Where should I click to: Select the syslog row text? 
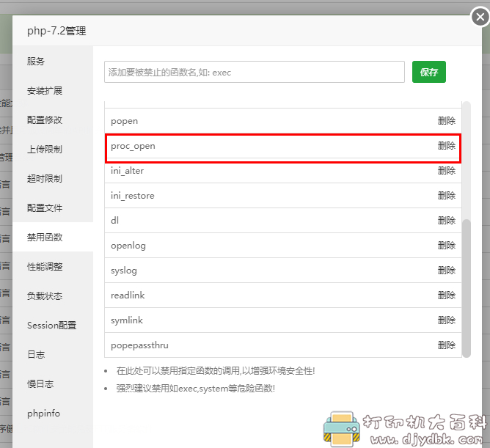pos(124,271)
